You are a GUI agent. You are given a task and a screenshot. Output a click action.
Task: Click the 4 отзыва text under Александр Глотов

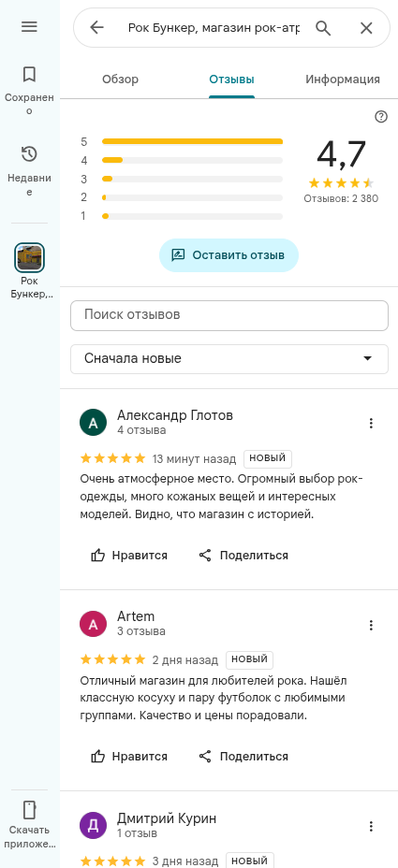(x=141, y=430)
